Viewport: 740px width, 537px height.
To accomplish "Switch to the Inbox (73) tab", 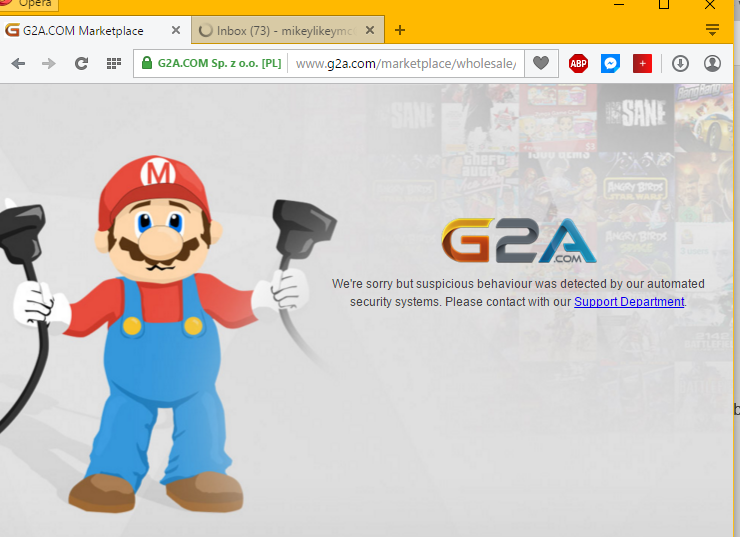I will 288,30.
